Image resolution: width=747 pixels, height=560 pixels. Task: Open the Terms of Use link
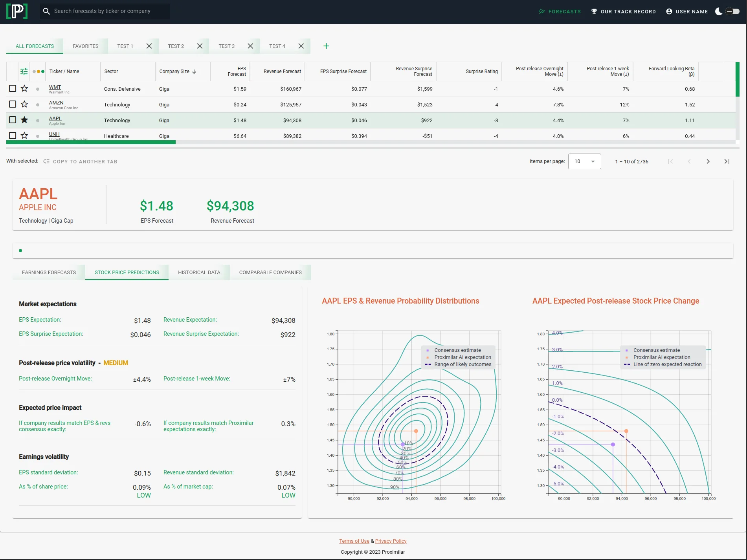click(x=354, y=541)
